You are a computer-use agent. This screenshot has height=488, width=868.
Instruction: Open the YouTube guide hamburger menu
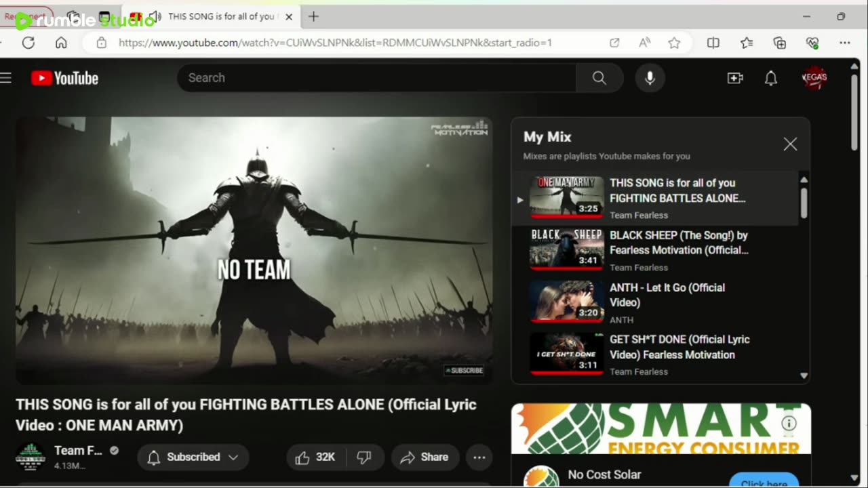pyautogui.click(x=6, y=78)
